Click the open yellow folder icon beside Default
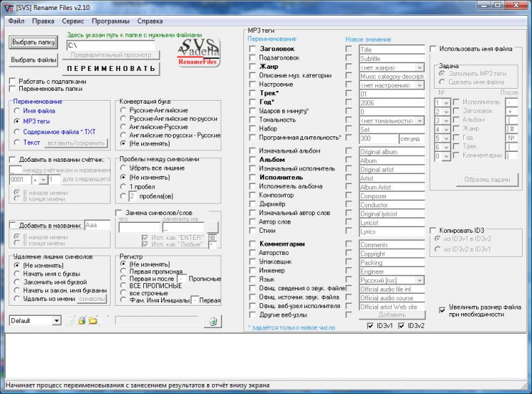This screenshot has height=394, width=532. point(93,321)
